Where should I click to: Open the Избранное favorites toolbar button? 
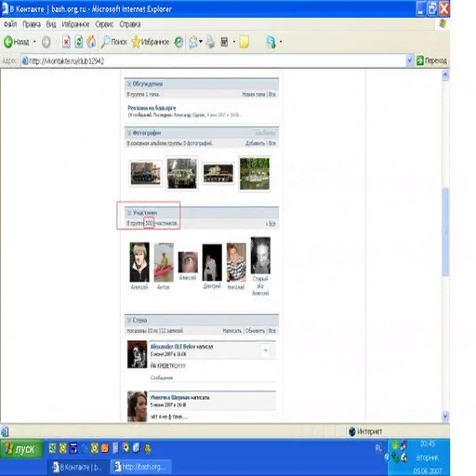(151, 42)
